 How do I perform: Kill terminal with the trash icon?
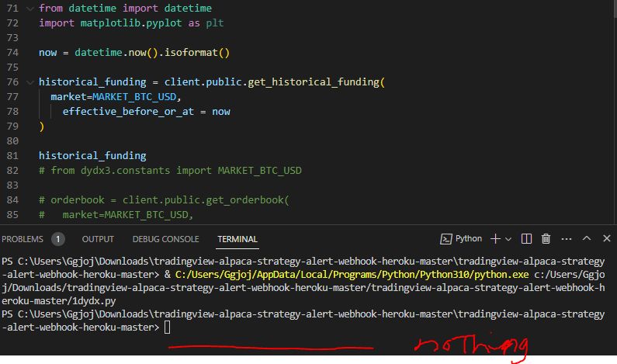(x=546, y=239)
